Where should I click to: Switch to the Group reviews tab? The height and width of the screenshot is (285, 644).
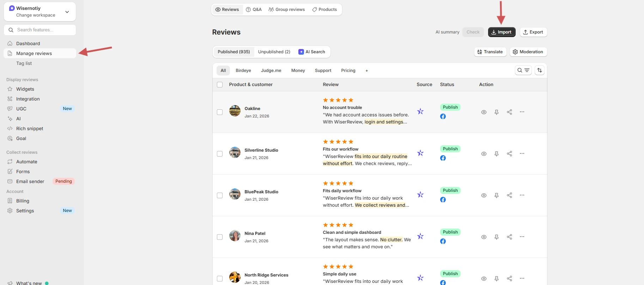coord(286,10)
